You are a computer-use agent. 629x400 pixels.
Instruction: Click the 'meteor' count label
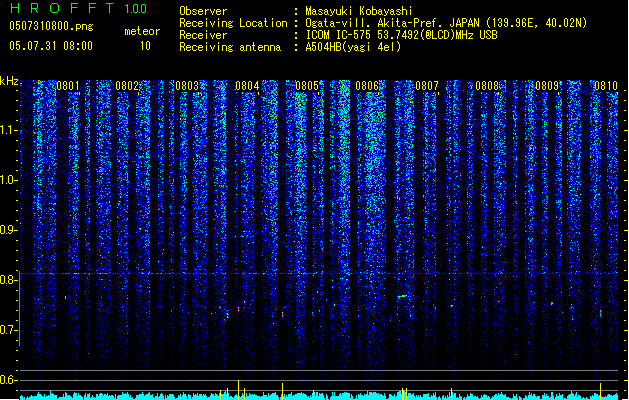tap(142, 31)
